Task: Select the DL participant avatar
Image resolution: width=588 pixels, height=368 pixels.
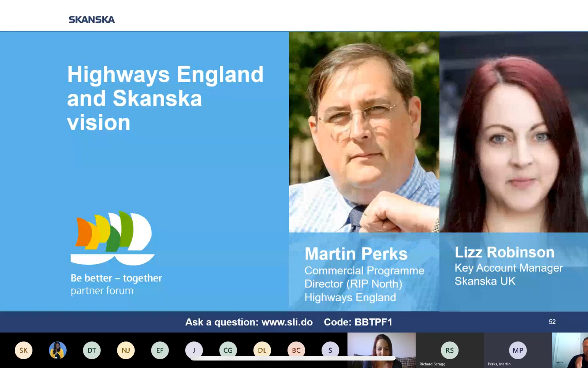Action: pyautogui.click(x=262, y=350)
